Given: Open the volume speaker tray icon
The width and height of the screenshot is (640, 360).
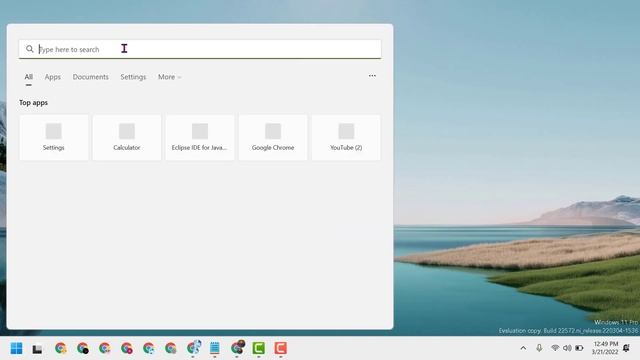Looking at the screenshot, I should (567, 348).
